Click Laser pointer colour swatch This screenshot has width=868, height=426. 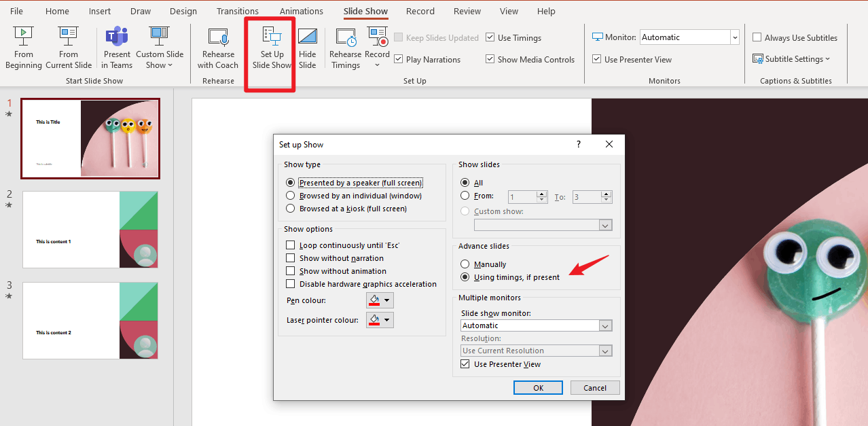point(374,320)
